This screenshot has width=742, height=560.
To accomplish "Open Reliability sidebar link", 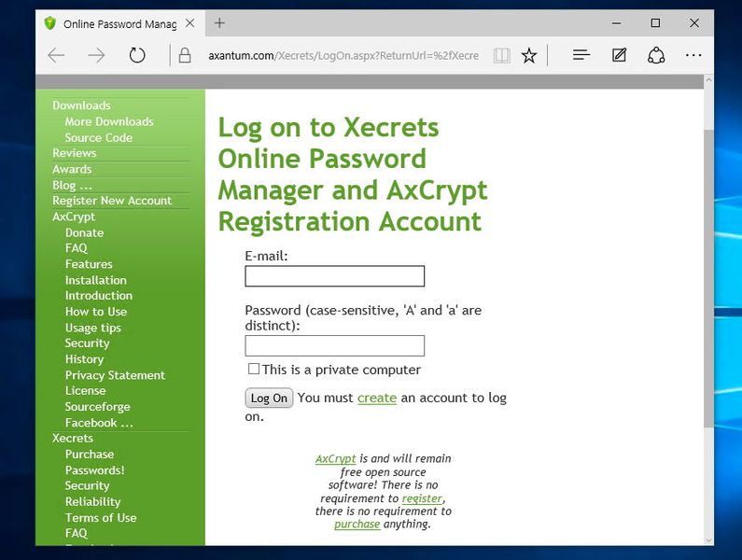I will pos(92,502).
